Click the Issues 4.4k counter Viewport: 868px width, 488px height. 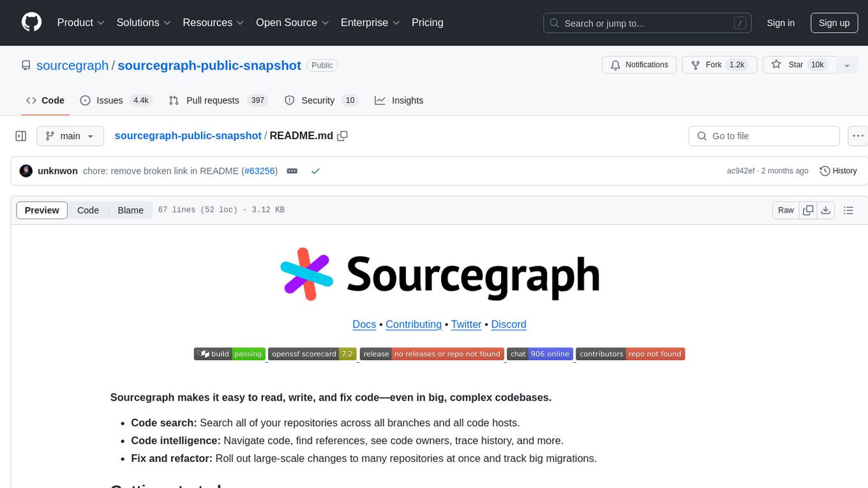coord(140,100)
